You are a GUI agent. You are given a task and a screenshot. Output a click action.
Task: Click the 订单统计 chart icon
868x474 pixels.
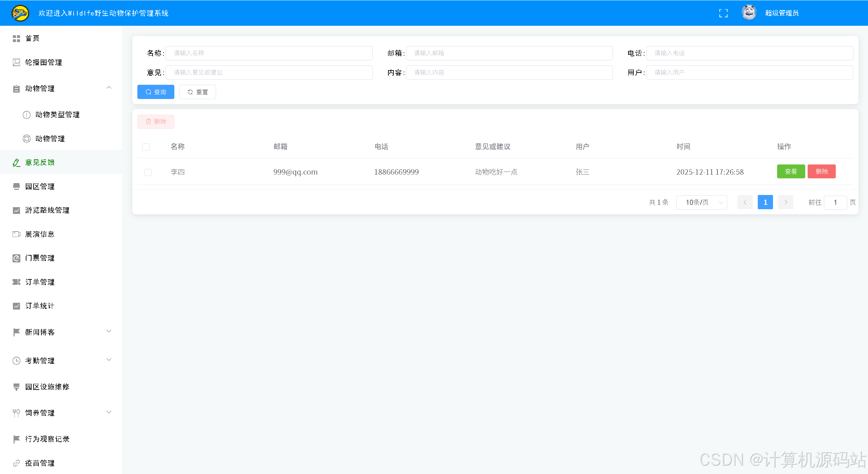tap(16, 306)
